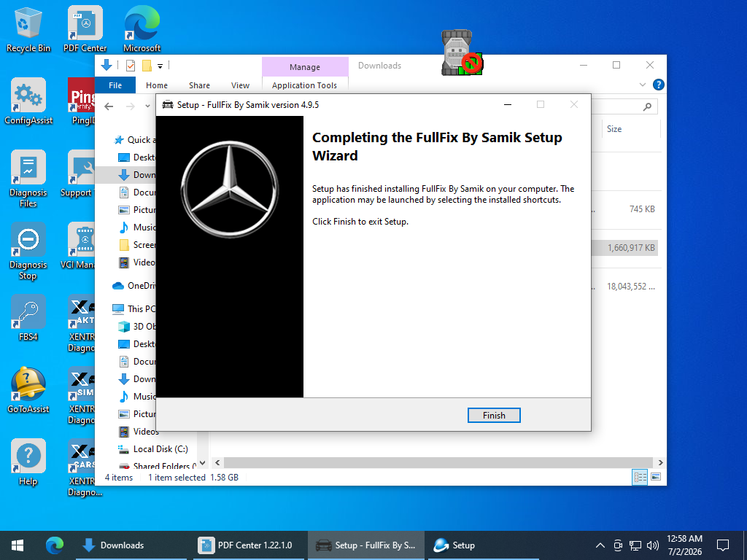The width and height of the screenshot is (747, 560).
Task: Select the VCI device icon with red prohibition sign
Action: tap(461, 52)
